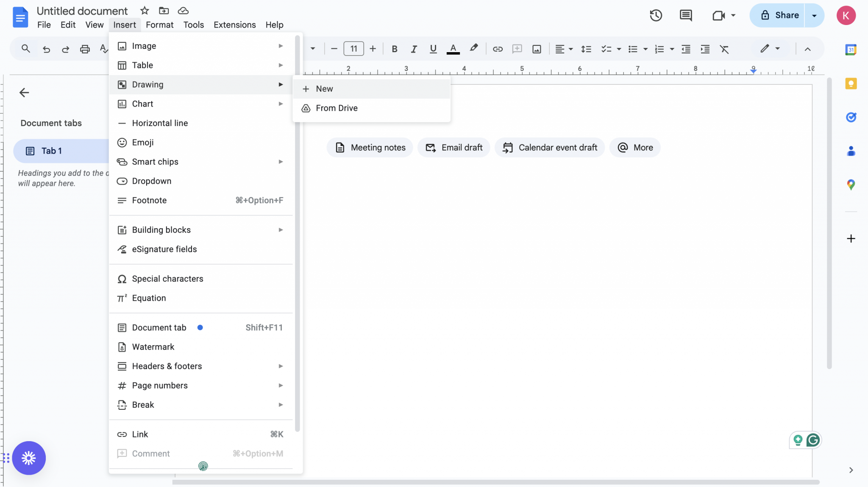The image size is (868, 487).
Task: Open Google Calendar side panel
Action: [x=851, y=49]
